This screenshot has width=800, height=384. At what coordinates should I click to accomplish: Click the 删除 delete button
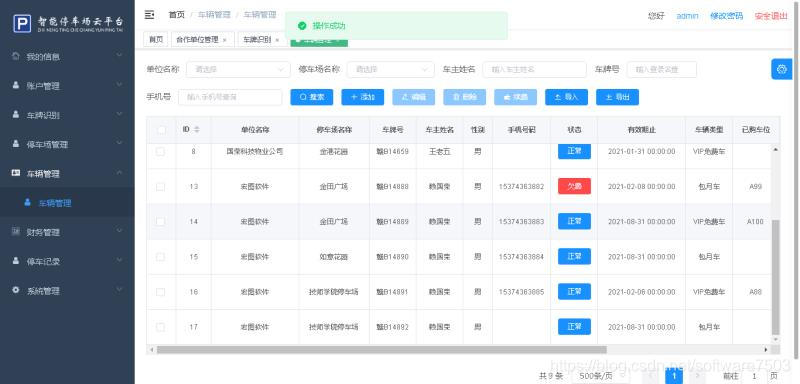(465, 97)
